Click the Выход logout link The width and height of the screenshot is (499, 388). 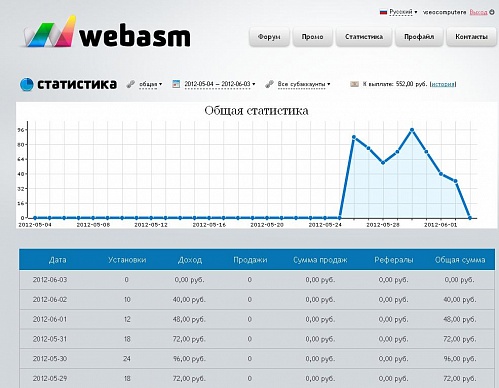point(478,12)
